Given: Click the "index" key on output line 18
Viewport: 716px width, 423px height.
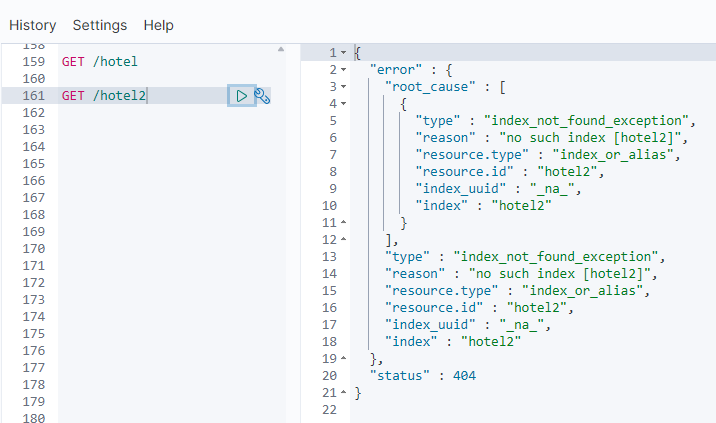Looking at the screenshot, I should point(411,342).
